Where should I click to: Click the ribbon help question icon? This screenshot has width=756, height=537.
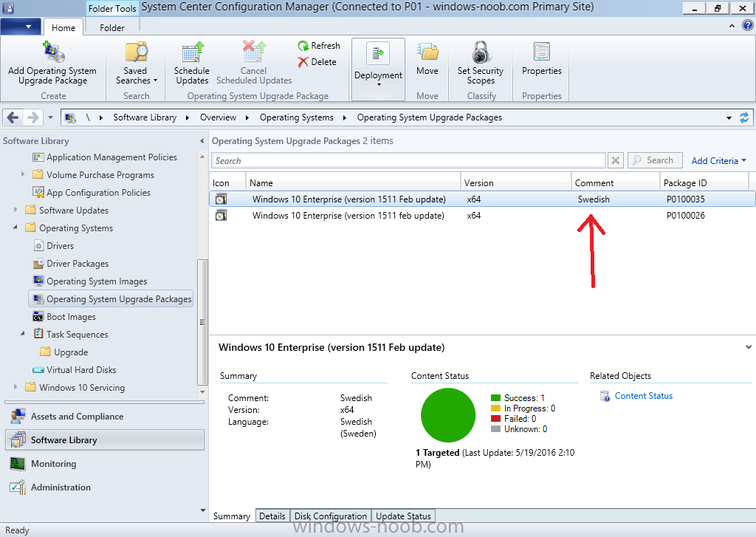(748, 26)
